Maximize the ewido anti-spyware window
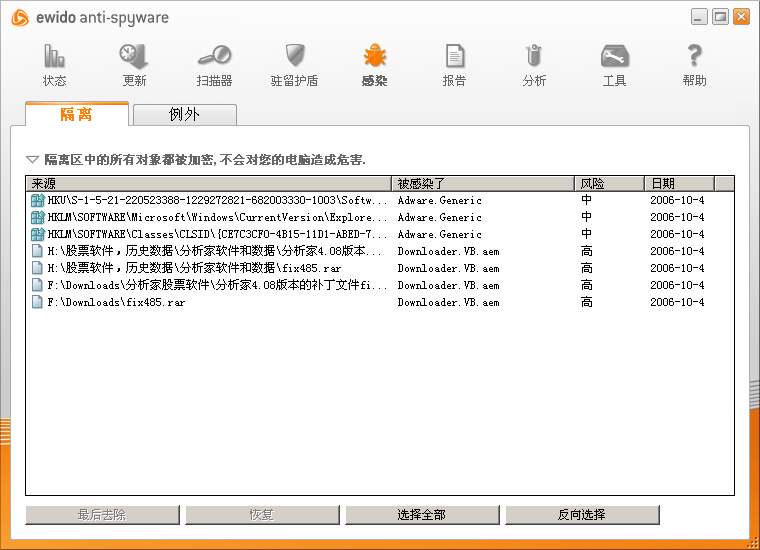The width and height of the screenshot is (760, 550). click(720, 17)
